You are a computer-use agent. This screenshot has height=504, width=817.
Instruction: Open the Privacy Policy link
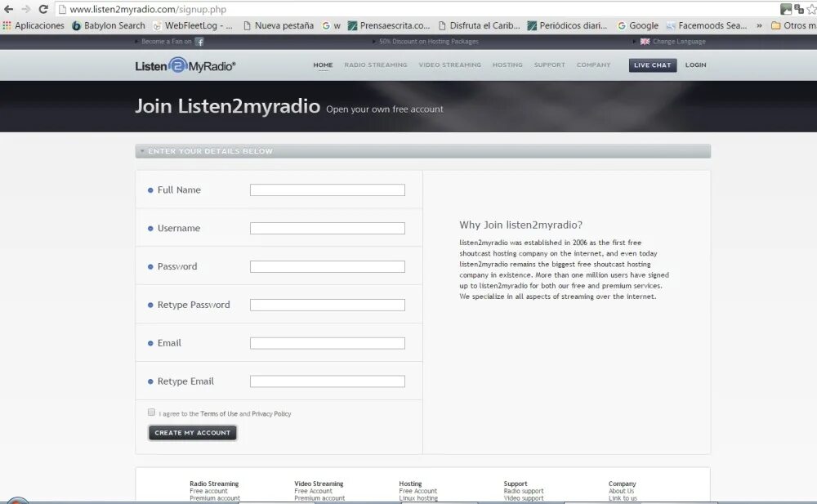[x=271, y=414]
